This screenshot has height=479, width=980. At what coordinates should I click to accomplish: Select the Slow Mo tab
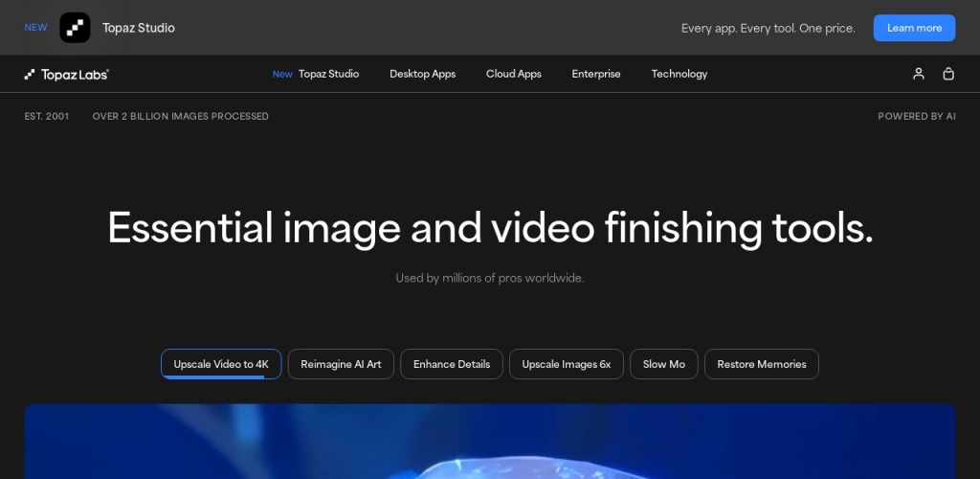click(663, 364)
